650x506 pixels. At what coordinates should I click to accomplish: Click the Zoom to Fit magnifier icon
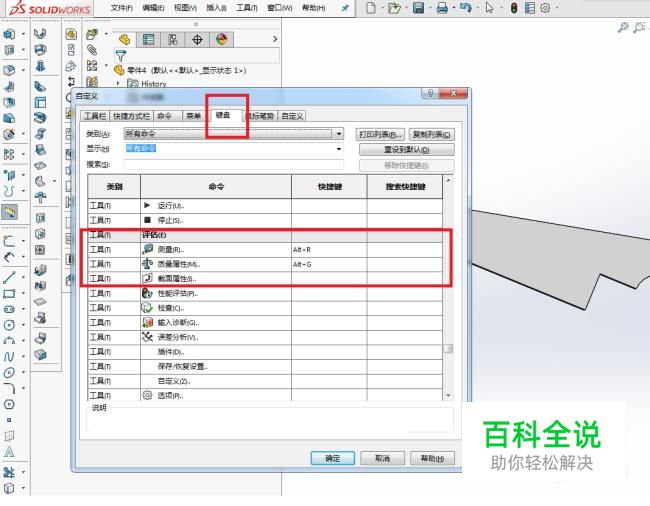coord(623,27)
